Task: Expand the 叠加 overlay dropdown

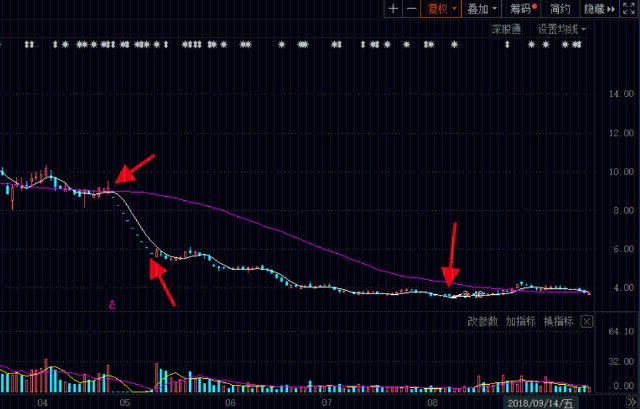Action: tap(482, 9)
